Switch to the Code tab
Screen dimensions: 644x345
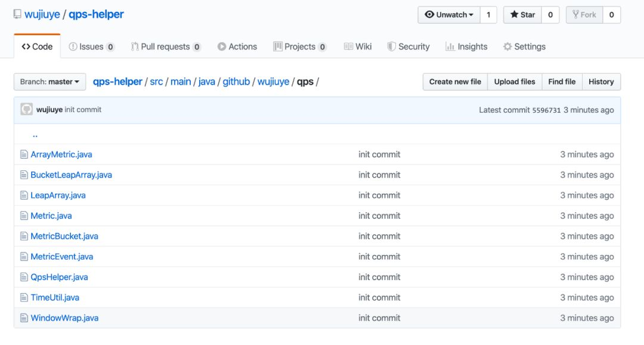coord(37,46)
